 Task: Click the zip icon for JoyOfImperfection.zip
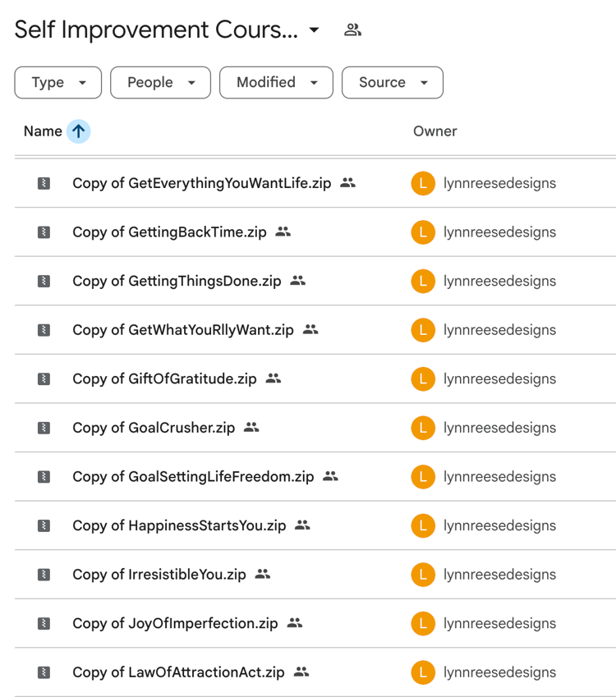tap(44, 624)
